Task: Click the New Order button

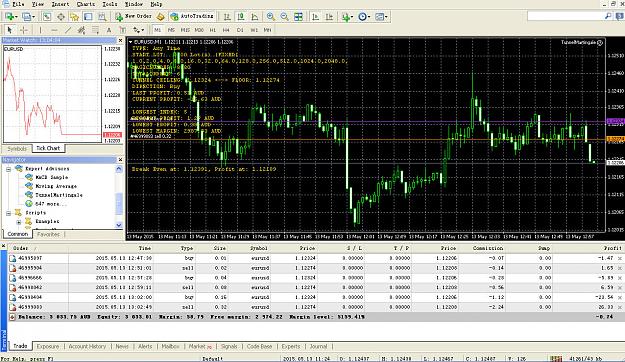Action: 134,16
